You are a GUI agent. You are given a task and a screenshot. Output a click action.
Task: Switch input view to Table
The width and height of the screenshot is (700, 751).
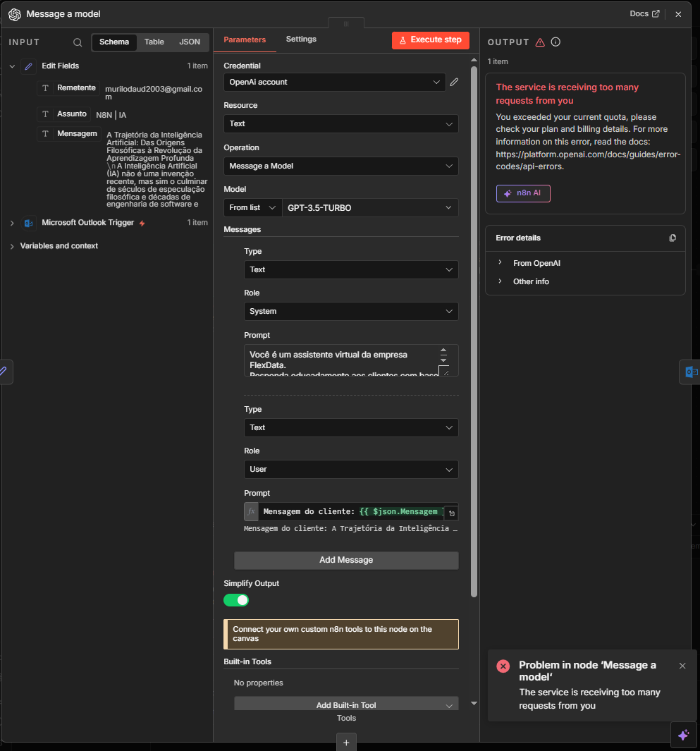154,42
